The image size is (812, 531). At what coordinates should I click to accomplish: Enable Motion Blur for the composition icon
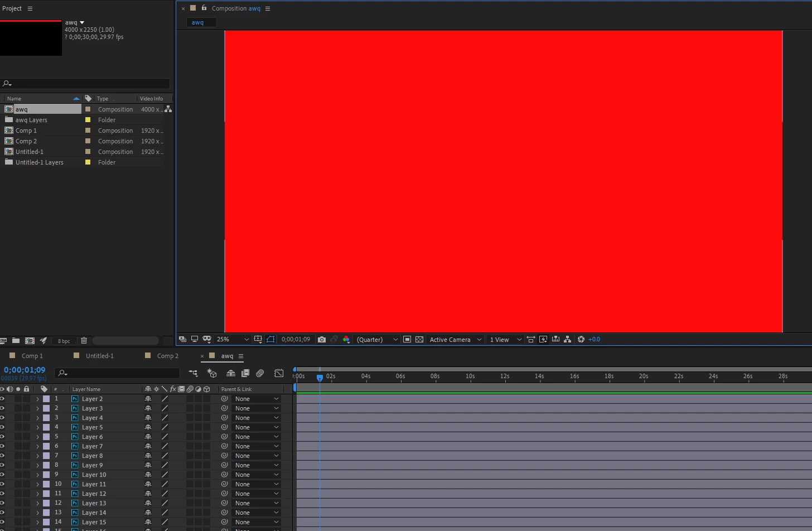click(260, 373)
